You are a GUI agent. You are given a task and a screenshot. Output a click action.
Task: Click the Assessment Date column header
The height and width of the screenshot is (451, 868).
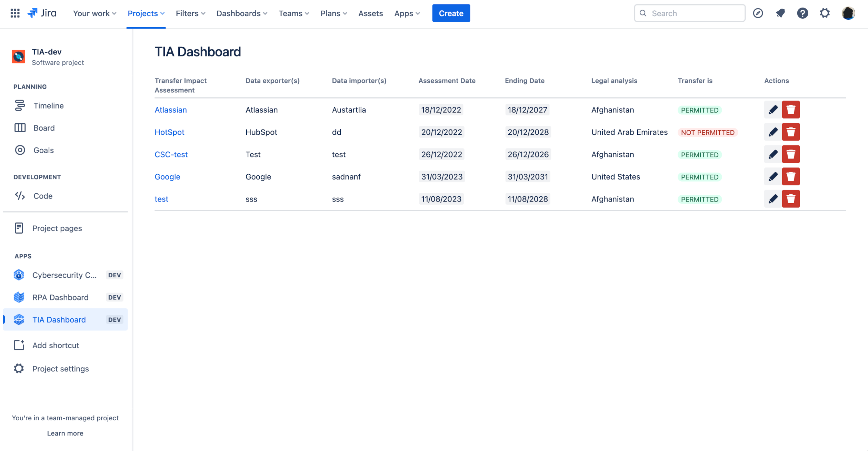click(x=447, y=80)
